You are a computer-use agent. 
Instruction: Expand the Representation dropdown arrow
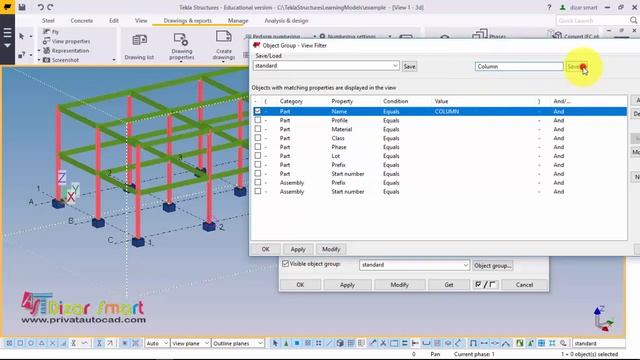point(39,51)
